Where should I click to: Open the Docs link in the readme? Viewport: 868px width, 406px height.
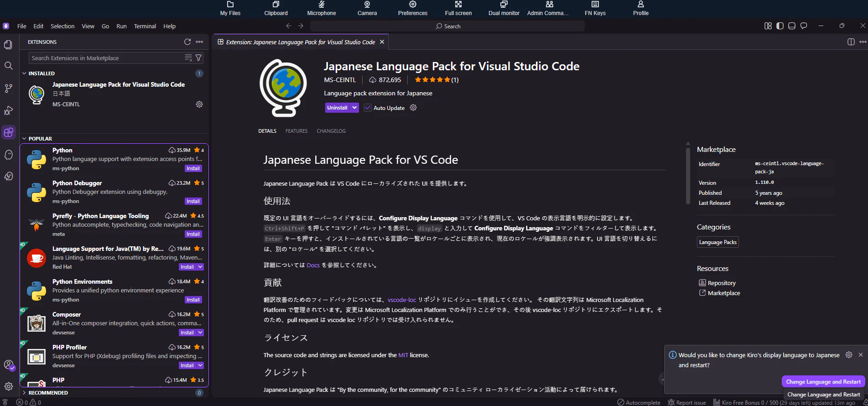(x=313, y=265)
